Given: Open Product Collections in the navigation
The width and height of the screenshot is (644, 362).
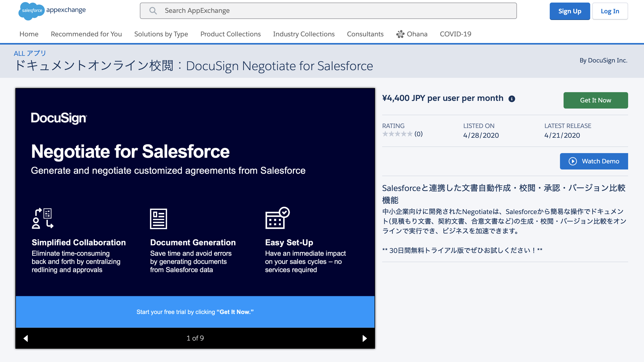Looking at the screenshot, I should tap(230, 34).
